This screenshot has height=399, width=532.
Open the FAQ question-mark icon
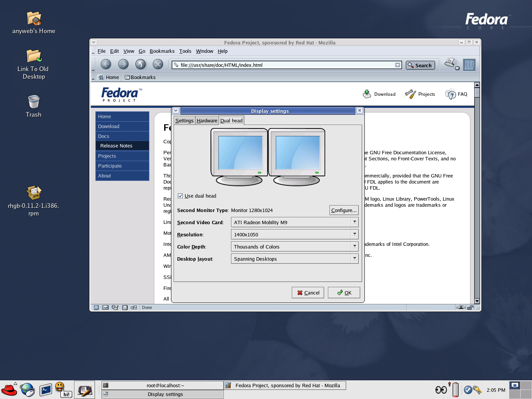(x=450, y=94)
